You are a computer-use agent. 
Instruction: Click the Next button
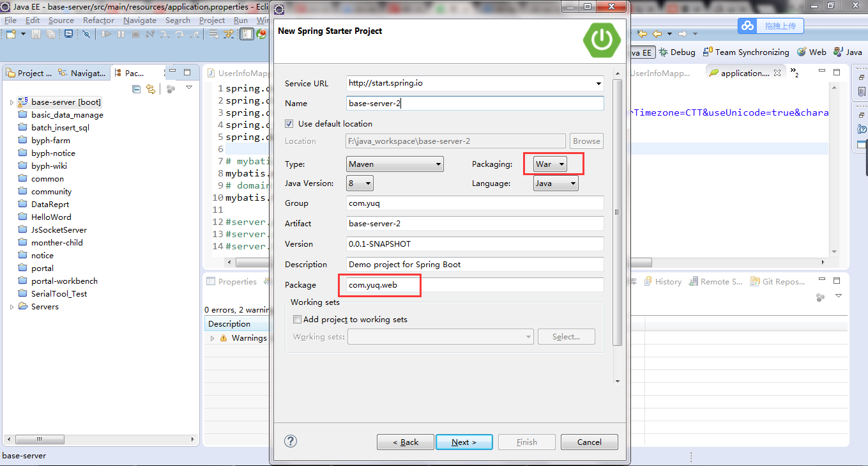point(464,442)
